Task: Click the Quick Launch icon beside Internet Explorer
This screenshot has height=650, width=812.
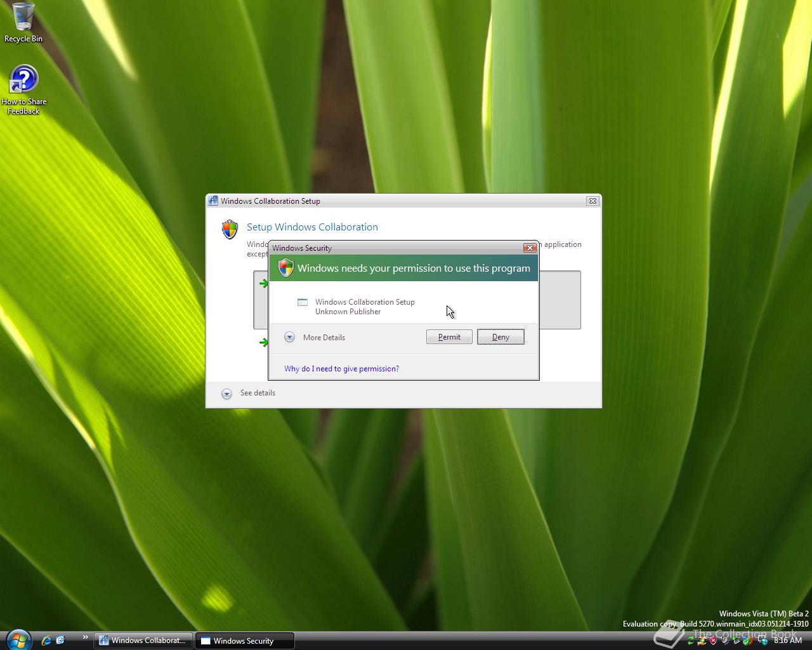Action: point(60,640)
